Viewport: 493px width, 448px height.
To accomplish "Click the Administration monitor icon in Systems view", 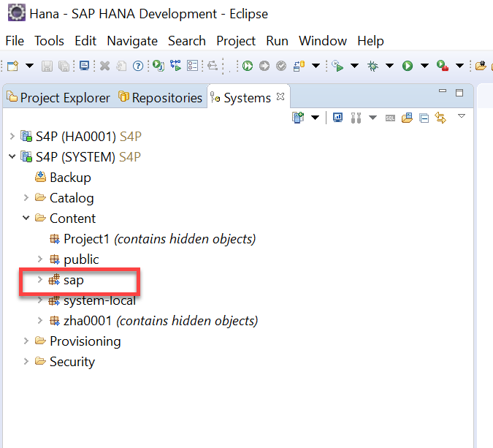I will (x=338, y=118).
